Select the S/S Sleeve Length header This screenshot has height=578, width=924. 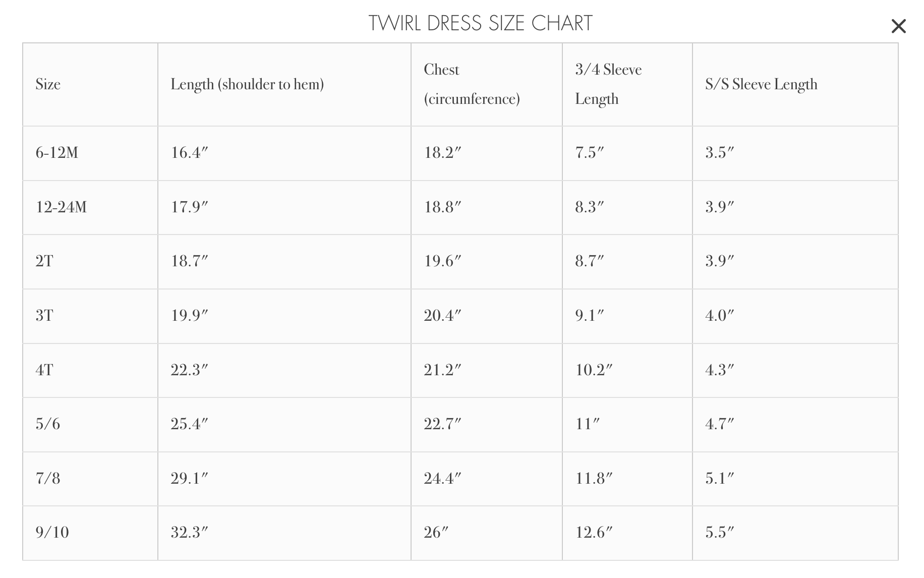(x=761, y=84)
